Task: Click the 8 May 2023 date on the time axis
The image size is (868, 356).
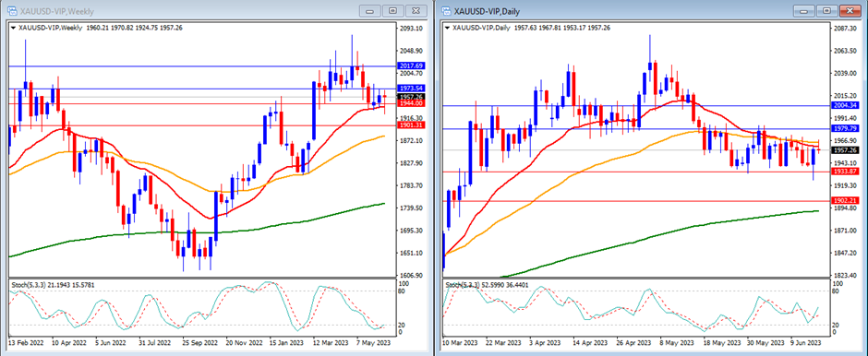Action: click(678, 342)
